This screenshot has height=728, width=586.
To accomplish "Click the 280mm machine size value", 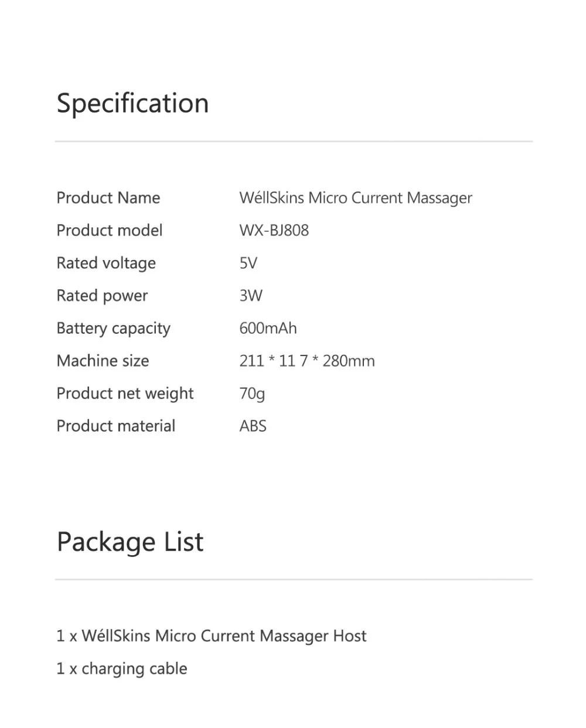I will coord(307,361).
